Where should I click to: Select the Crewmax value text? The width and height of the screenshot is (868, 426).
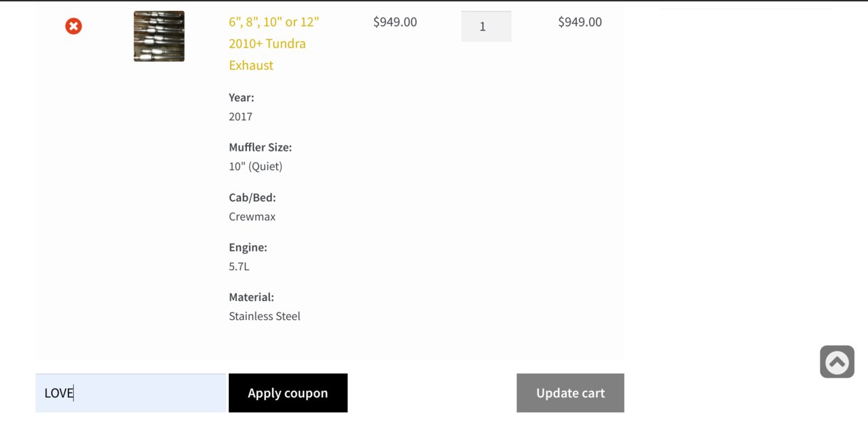click(x=252, y=217)
